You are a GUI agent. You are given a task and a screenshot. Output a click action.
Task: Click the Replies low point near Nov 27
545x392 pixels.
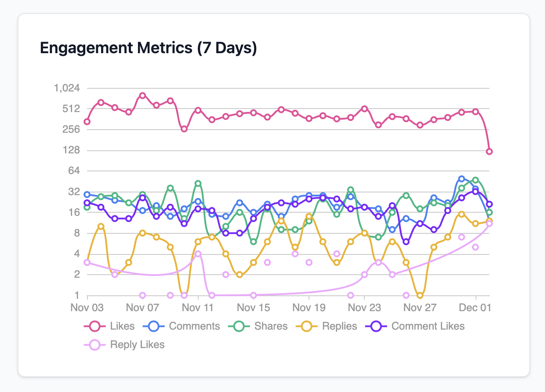(420, 295)
